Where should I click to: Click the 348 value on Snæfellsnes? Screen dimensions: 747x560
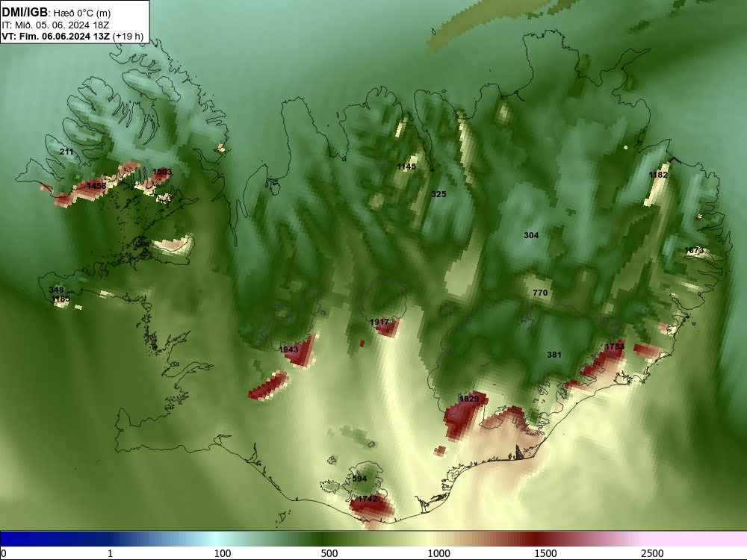point(56,290)
